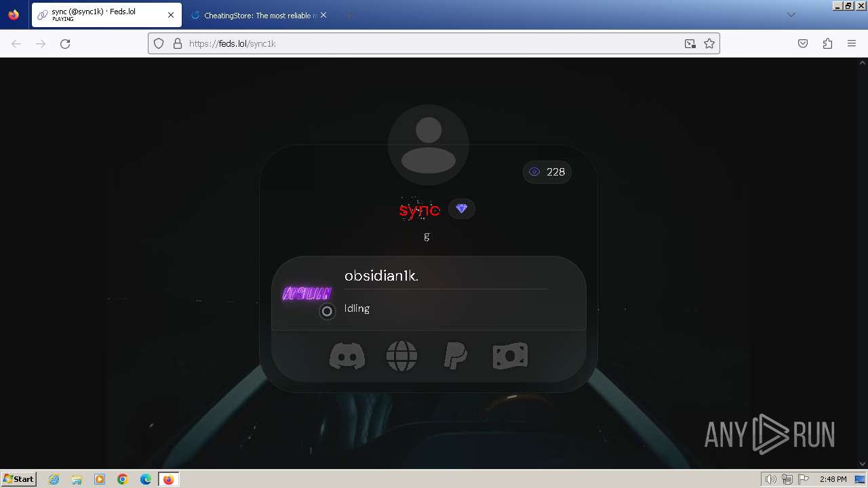Click the Idling status text
This screenshot has height=488, width=868.
pyautogui.click(x=357, y=308)
